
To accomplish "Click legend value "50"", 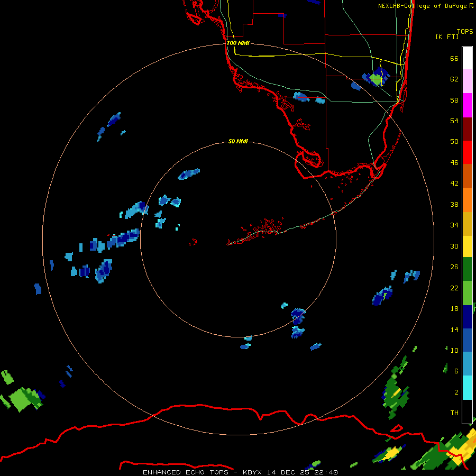I will [x=454, y=141].
